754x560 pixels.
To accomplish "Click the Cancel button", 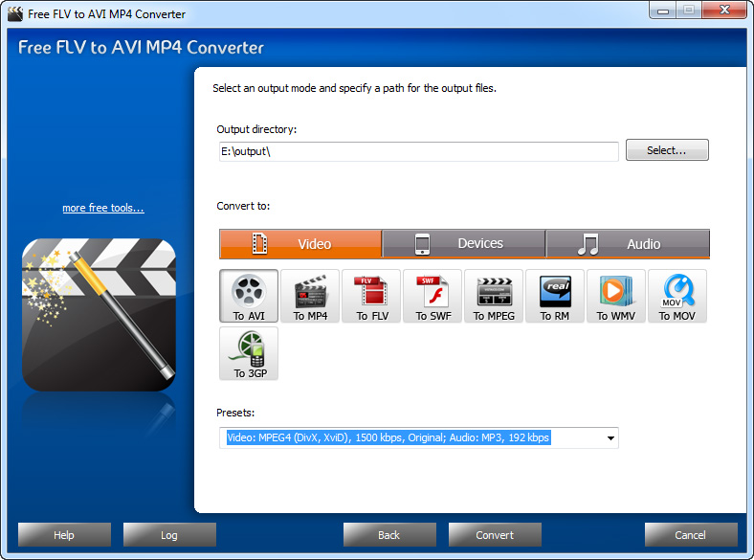I will coord(691,534).
